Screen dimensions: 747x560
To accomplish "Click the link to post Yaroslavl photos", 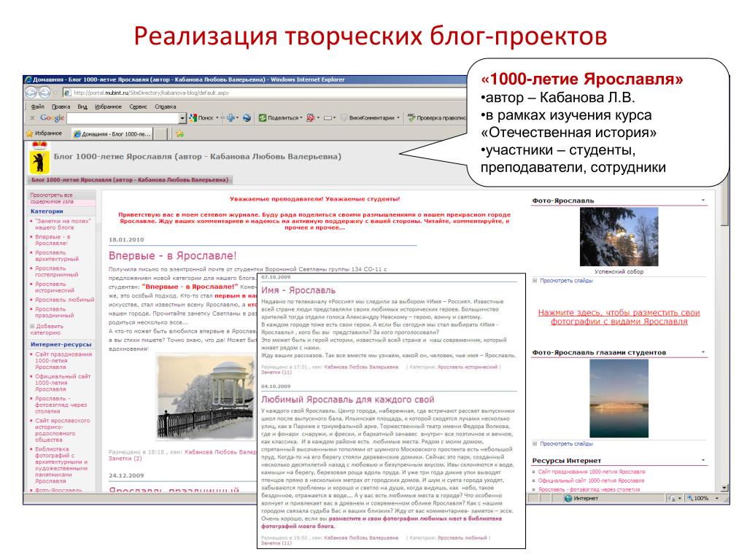I will pyautogui.click(x=619, y=316).
